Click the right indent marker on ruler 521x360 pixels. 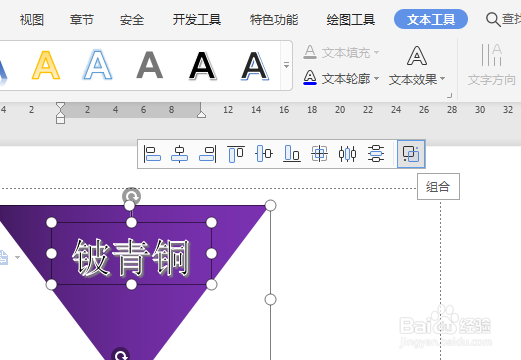201,114
